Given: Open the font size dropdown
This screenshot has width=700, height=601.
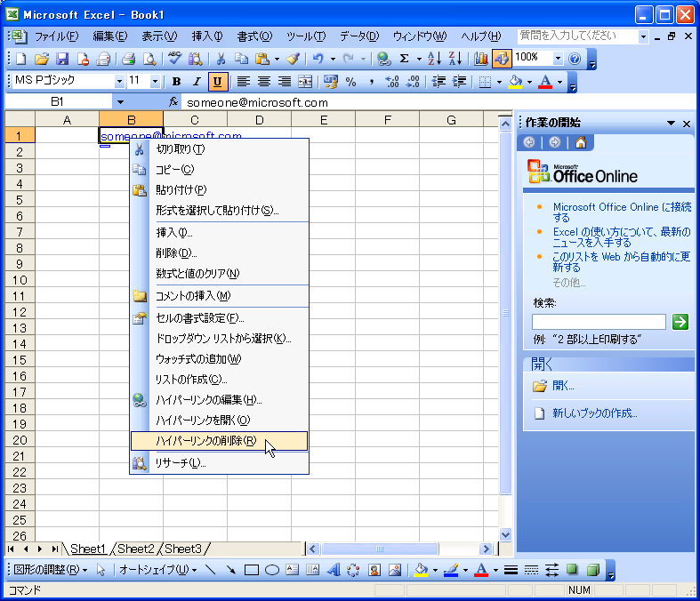Looking at the screenshot, I should click(x=155, y=82).
